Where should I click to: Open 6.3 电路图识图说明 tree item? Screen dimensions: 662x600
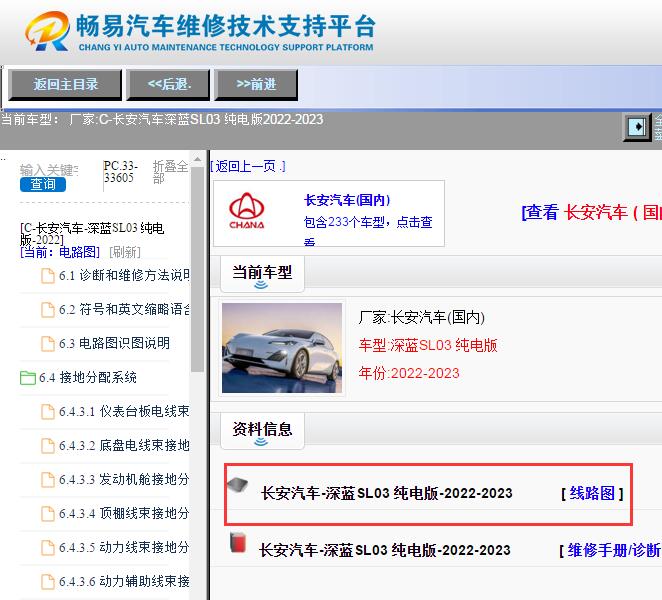click(114, 343)
